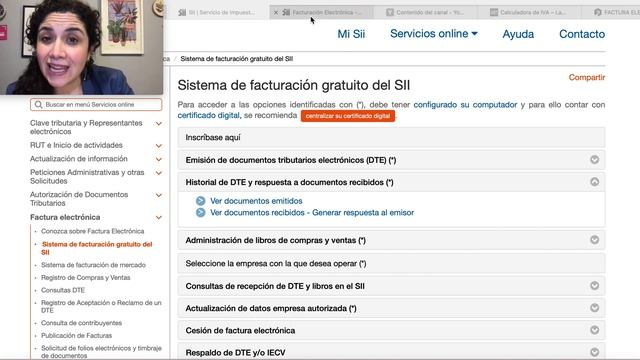Screen dimensions: 640x360
Task: Open Conozca sobre Factura Electrónica
Action: [93, 231]
